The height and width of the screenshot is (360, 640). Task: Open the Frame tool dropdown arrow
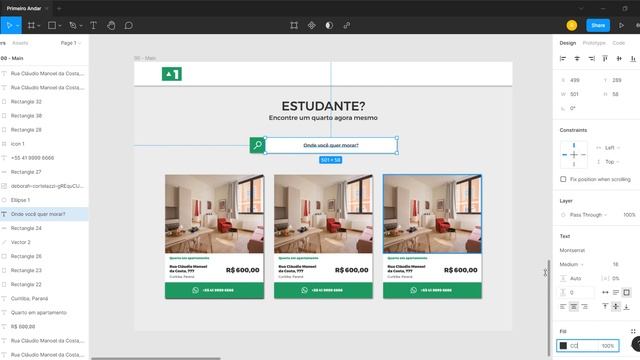[39, 26]
